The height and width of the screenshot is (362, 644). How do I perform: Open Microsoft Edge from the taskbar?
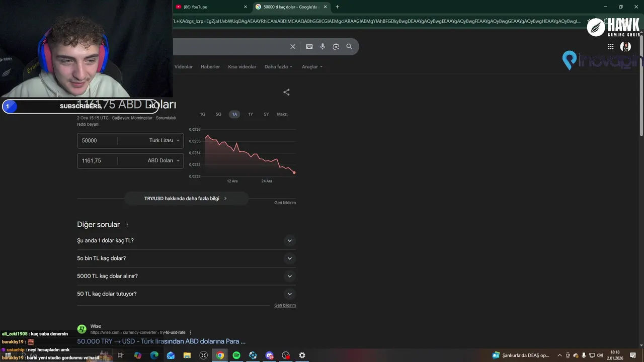(x=154, y=355)
